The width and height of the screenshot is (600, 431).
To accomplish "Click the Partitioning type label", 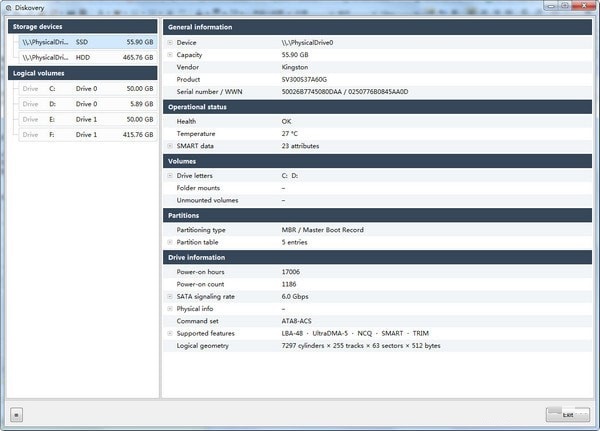I will [201, 230].
